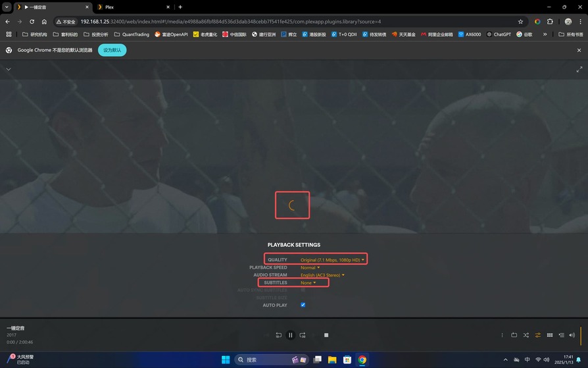Toggle repeat mode in player

(x=514, y=335)
